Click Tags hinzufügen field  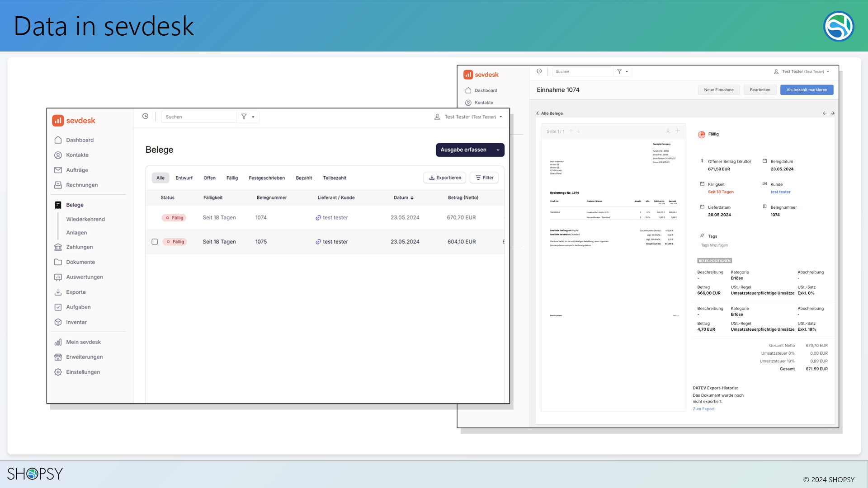(x=714, y=245)
